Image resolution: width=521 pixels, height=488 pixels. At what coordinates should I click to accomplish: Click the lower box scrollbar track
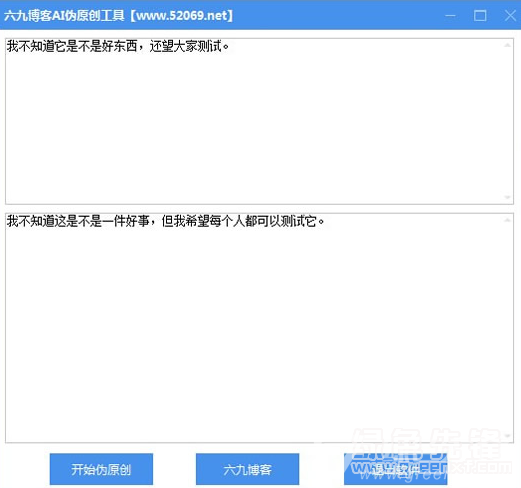click(507, 328)
